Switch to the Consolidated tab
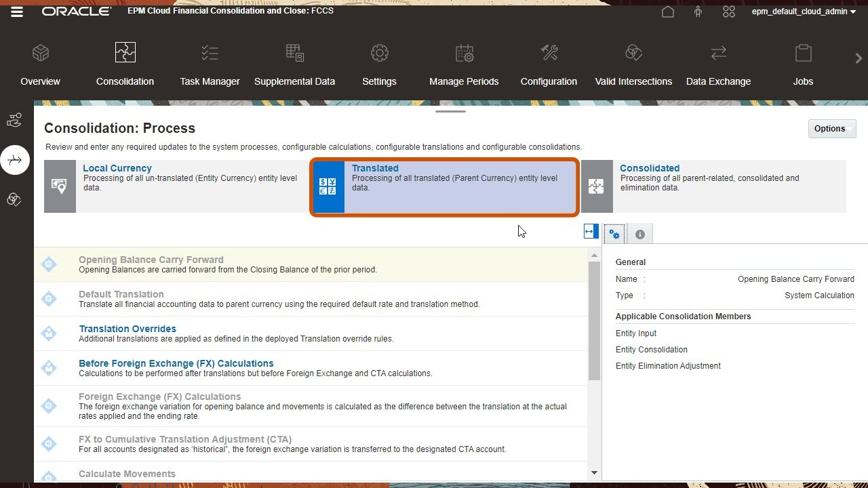 click(713, 186)
